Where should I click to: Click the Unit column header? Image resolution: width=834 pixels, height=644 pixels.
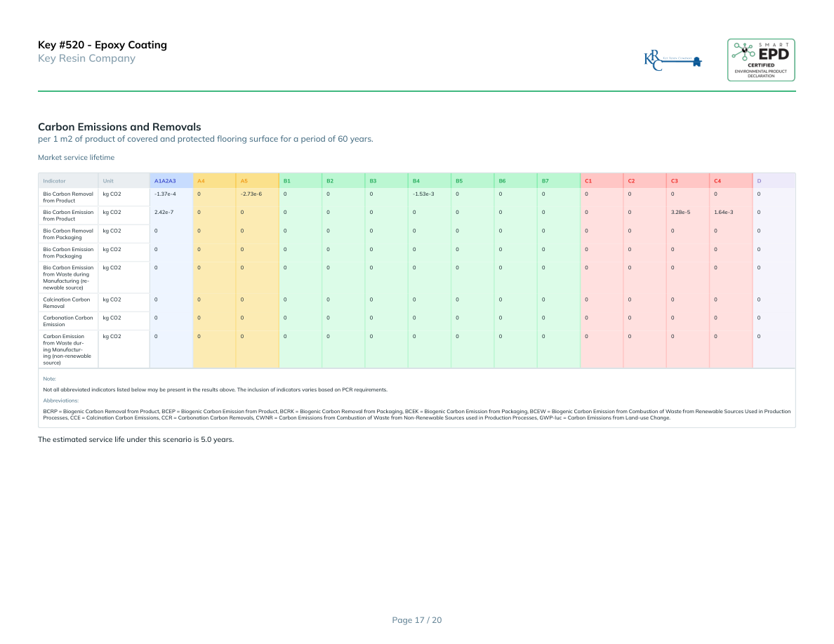point(108,181)
